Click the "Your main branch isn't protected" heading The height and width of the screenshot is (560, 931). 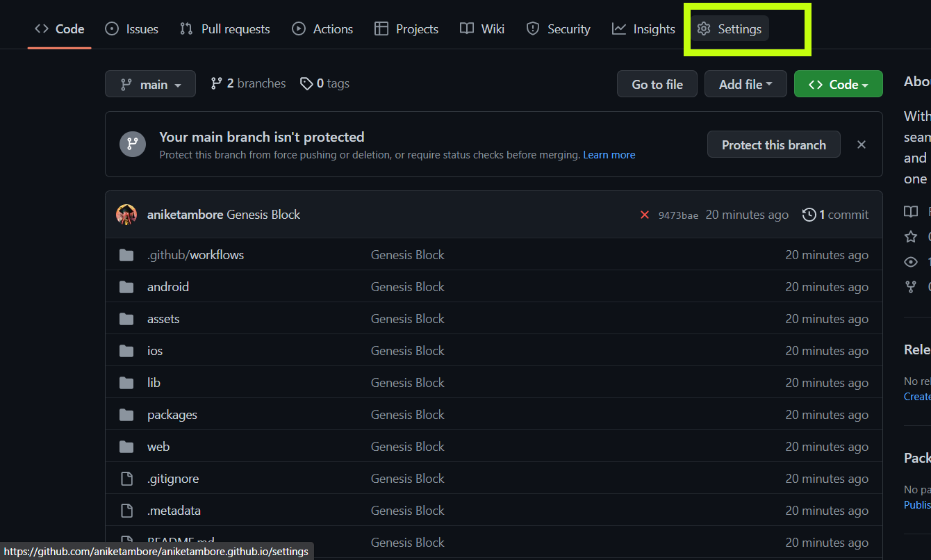click(x=262, y=137)
